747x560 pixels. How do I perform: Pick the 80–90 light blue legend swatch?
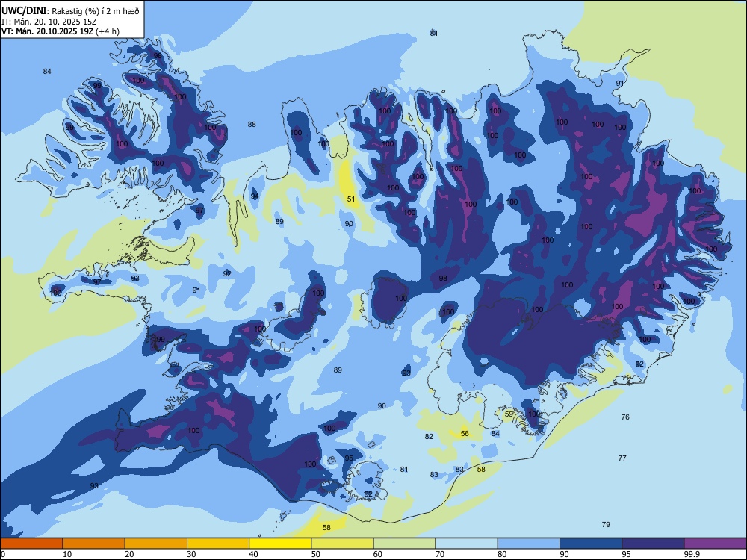[x=529, y=544]
